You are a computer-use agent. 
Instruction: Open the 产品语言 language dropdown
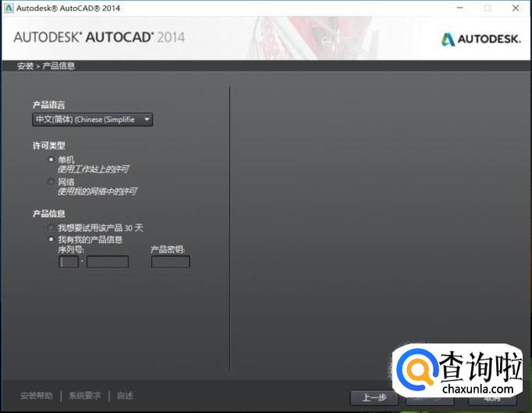pyautogui.click(x=92, y=119)
